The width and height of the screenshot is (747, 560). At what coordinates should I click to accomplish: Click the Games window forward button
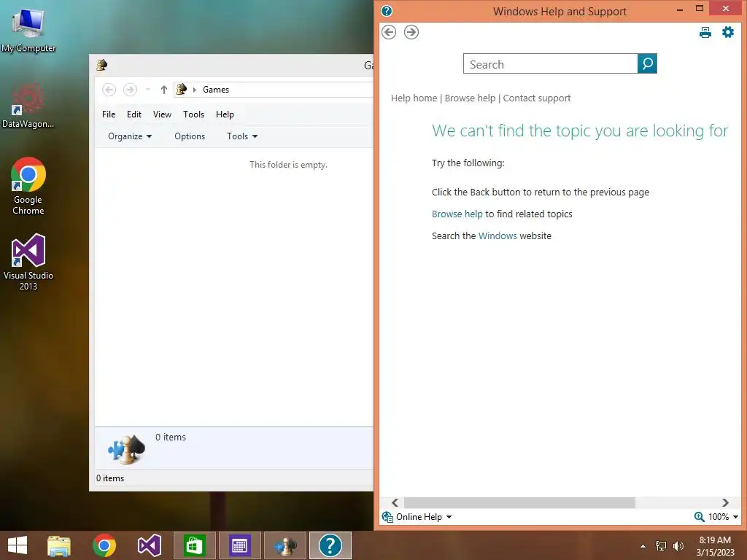130,90
